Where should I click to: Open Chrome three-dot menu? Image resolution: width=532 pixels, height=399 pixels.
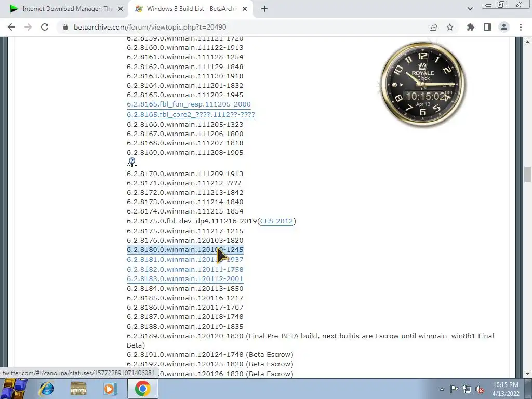point(521,27)
